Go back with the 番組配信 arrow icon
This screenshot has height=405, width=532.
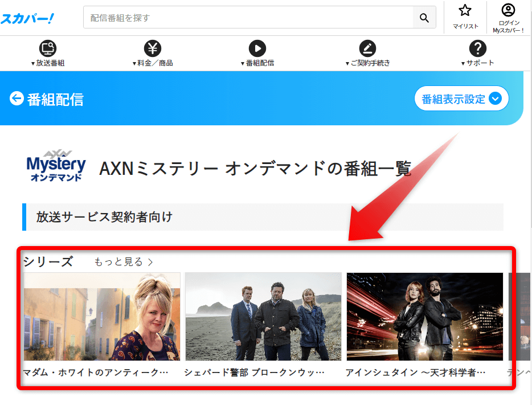[x=17, y=99]
